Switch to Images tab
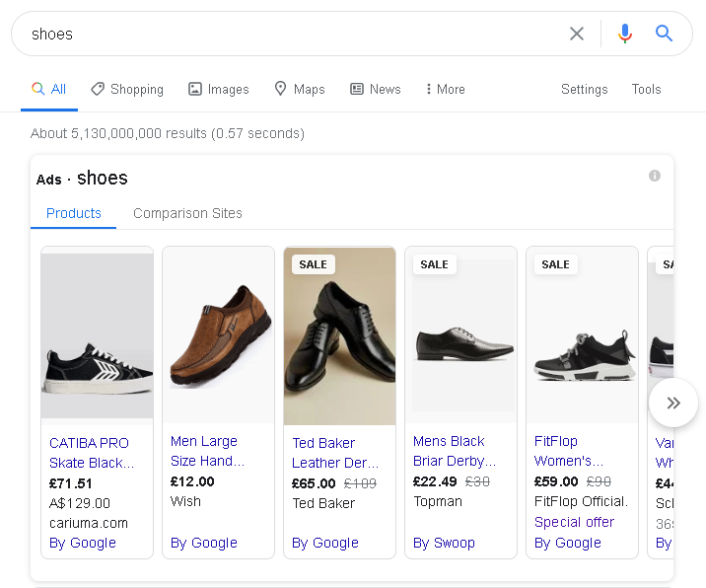Screen dimensions: 706x588 coord(218,89)
